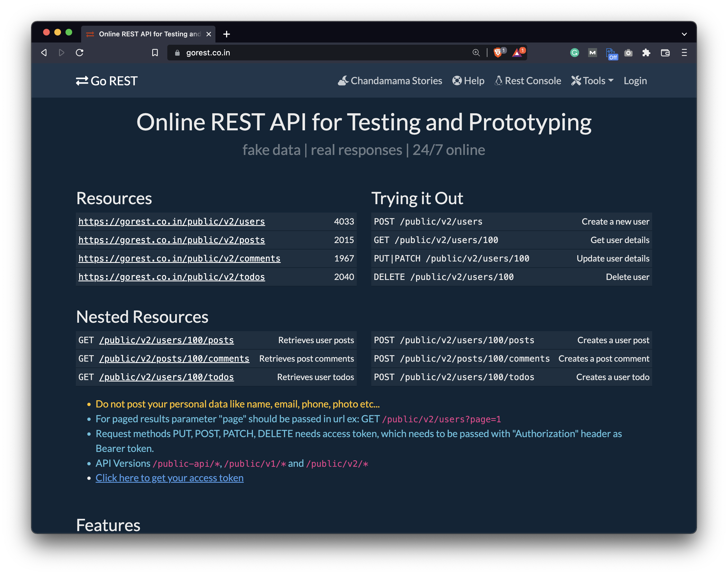
Task: Open Brave Shields panel
Action: coord(498,53)
